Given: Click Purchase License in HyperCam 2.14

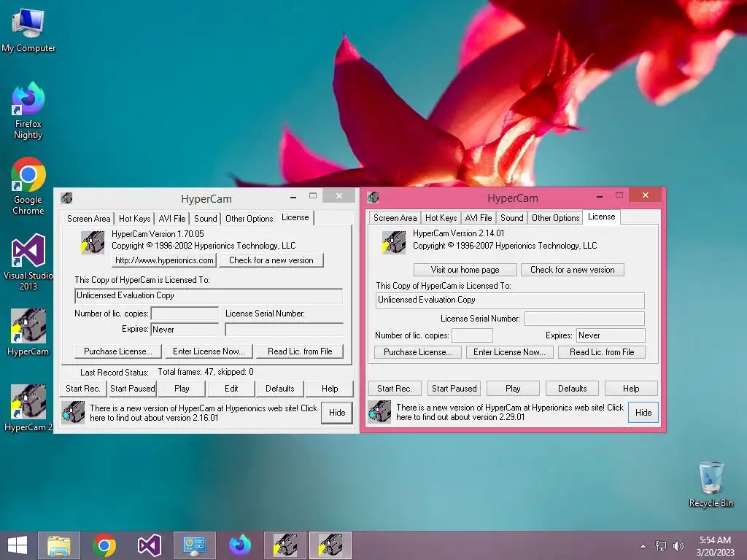Looking at the screenshot, I should tap(418, 352).
